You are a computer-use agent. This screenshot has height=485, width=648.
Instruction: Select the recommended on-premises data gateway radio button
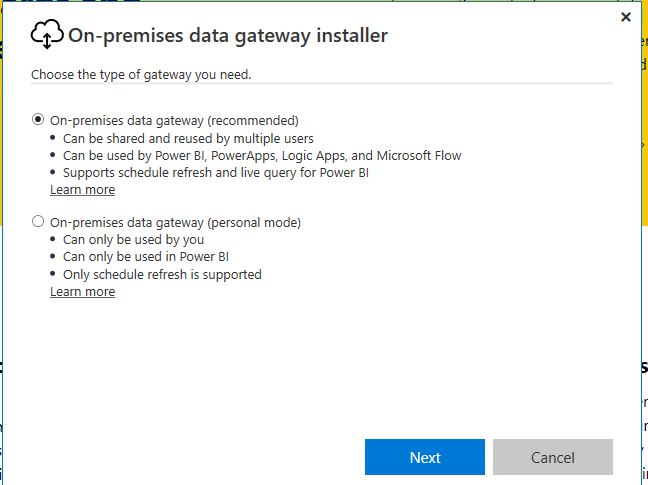(x=38, y=119)
